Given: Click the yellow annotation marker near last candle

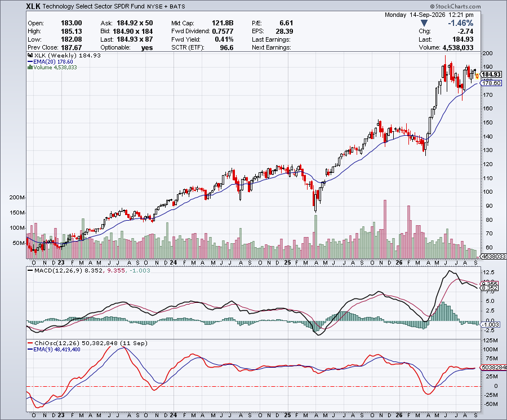Looking at the screenshot, I should (x=477, y=76).
